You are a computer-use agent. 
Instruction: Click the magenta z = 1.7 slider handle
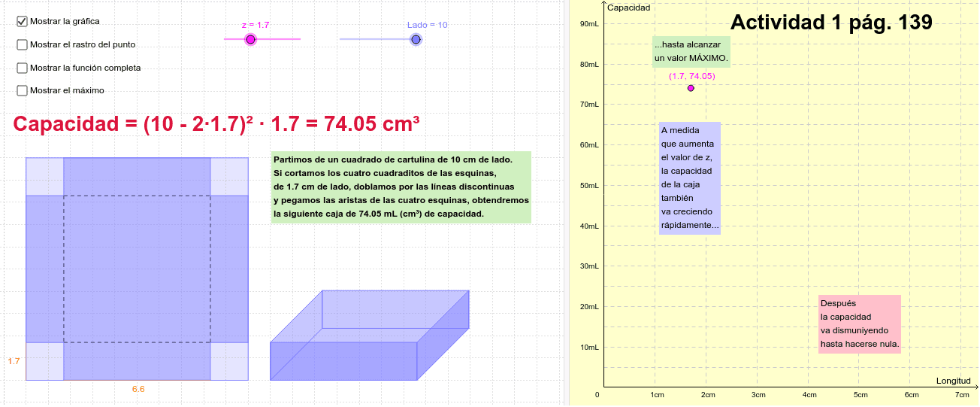[x=251, y=39]
